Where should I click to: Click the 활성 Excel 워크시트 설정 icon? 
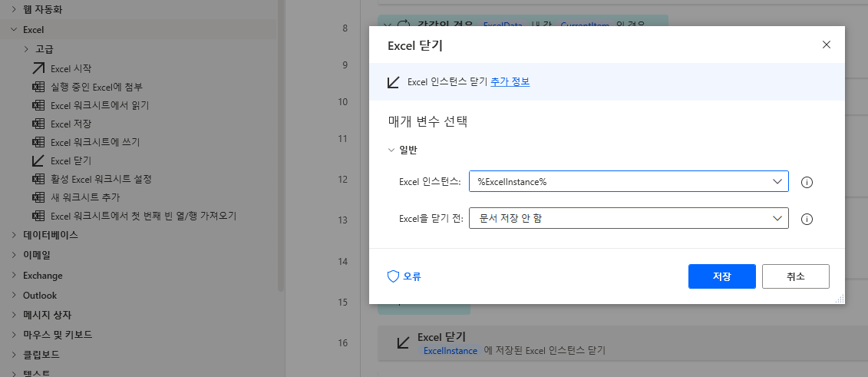(x=38, y=179)
